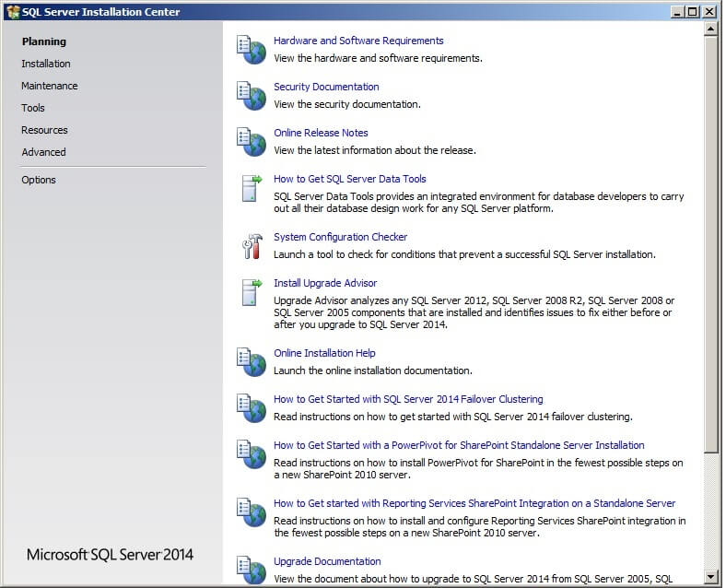The height and width of the screenshot is (588, 726).
Task: Click the Online Release Notes icon
Action: 251,142
